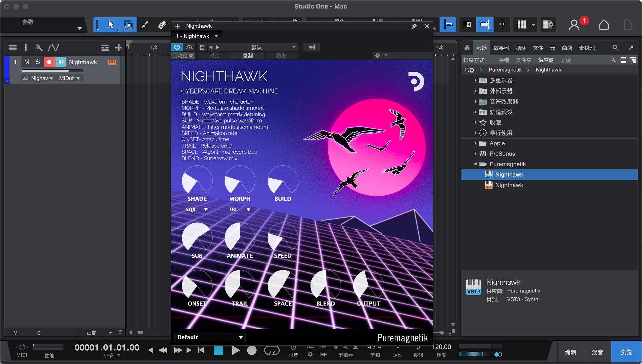This screenshot has height=364, width=642.
Task: Select the Paint pencil tool
Action: click(145, 25)
